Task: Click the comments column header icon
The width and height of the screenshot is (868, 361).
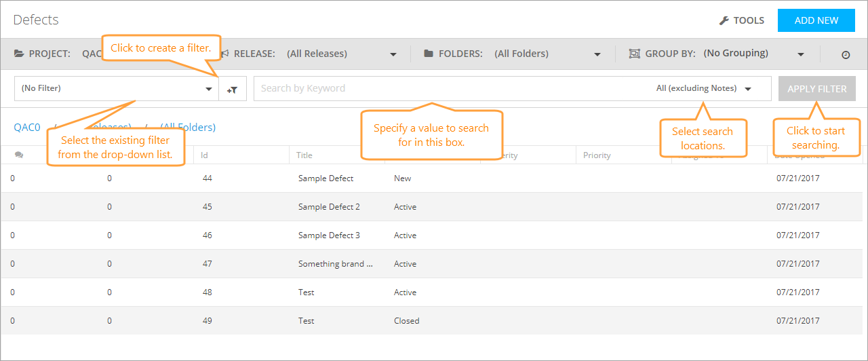Action: [x=19, y=155]
